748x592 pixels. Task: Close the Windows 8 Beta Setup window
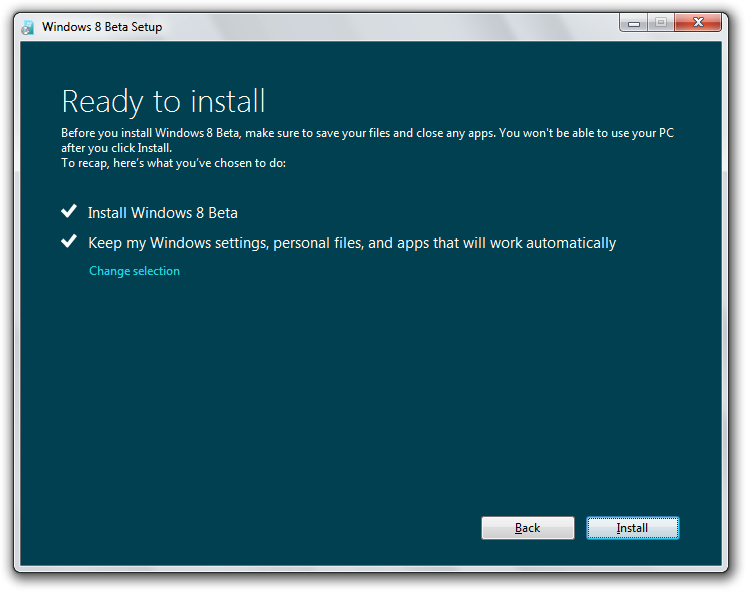pos(698,22)
